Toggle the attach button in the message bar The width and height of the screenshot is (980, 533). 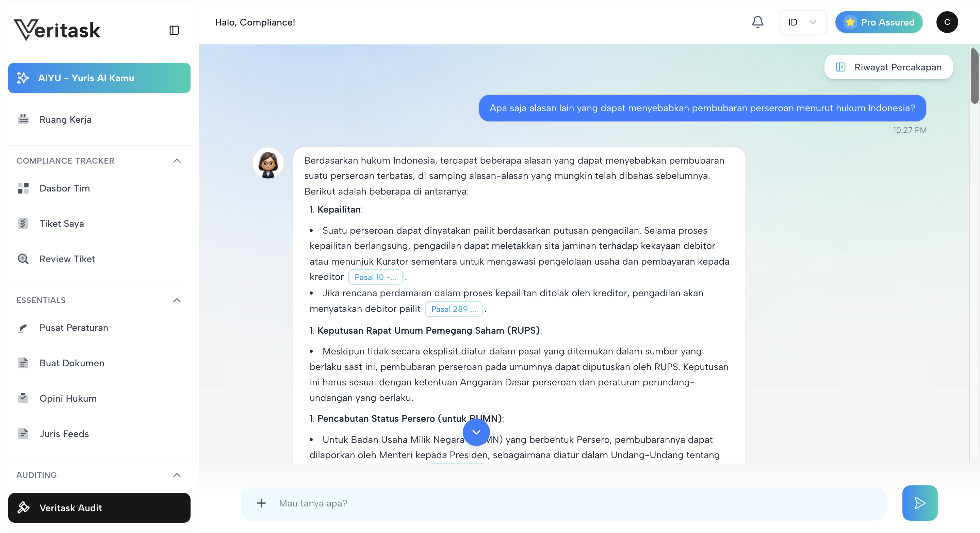tap(261, 503)
